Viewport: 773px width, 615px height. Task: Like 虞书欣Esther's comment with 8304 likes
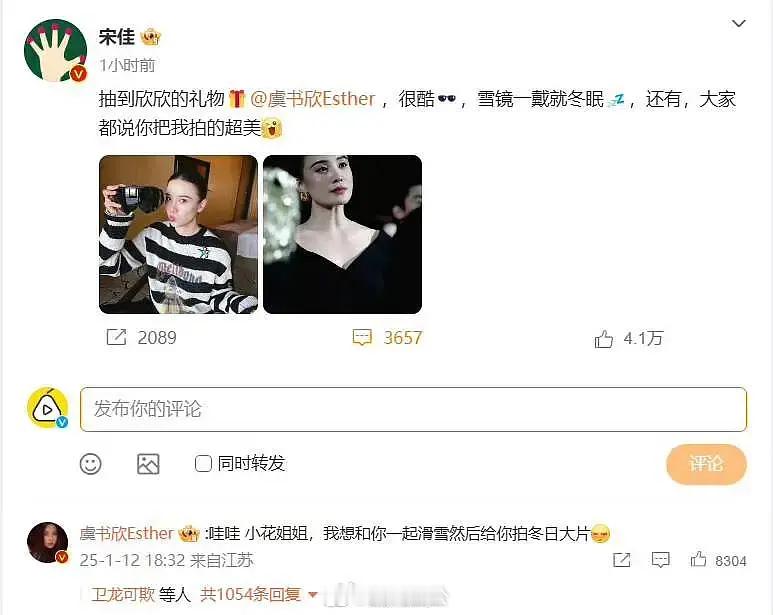(x=698, y=559)
